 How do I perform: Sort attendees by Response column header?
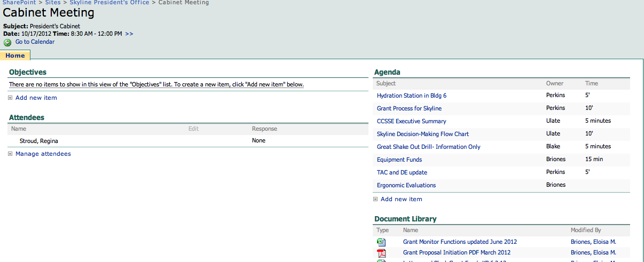coord(264,129)
